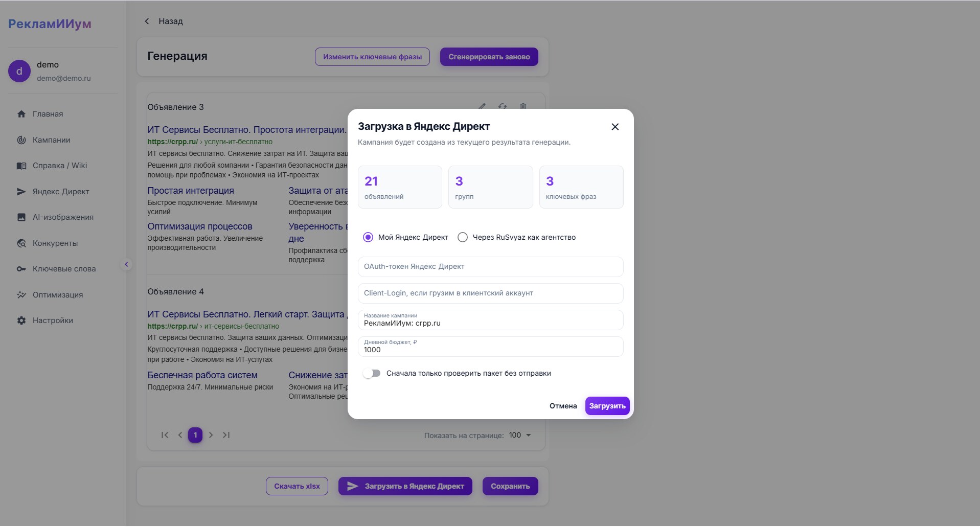Click the demo user avatar
980x527 pixels.
click(x=19, y=71)
